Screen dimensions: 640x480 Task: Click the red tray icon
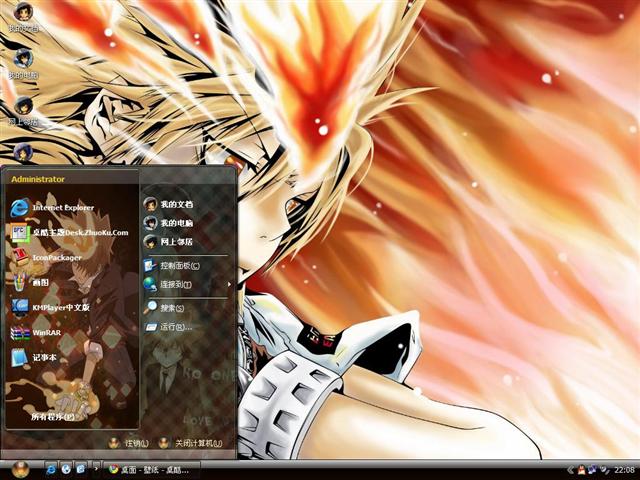coord(581,470)
